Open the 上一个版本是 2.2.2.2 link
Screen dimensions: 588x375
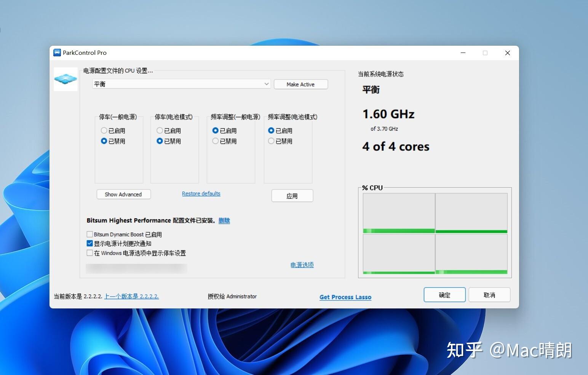tap(131, 296)
